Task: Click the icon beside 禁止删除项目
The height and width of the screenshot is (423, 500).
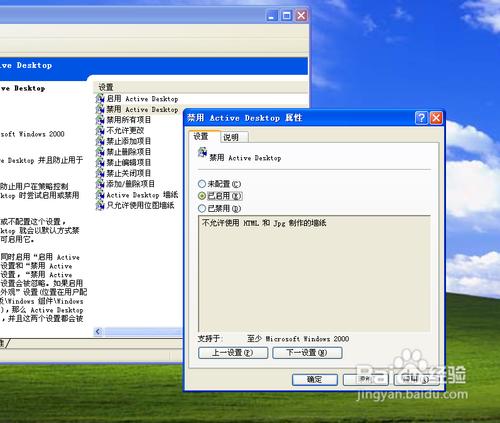Action: click(x=100, y=152)
